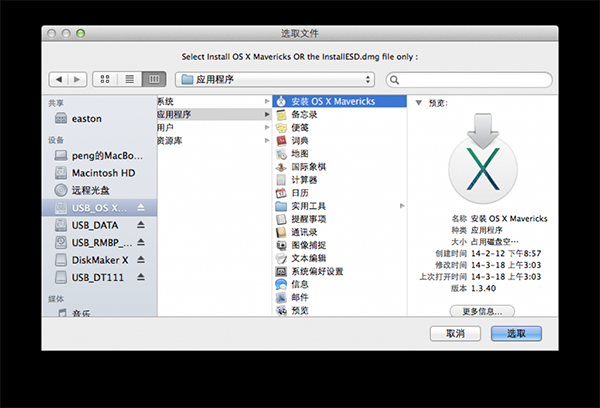Viewport: 600px width, 408px height.
Task: Select 通讯录 app in list
Action: click(x=339, y=232)
